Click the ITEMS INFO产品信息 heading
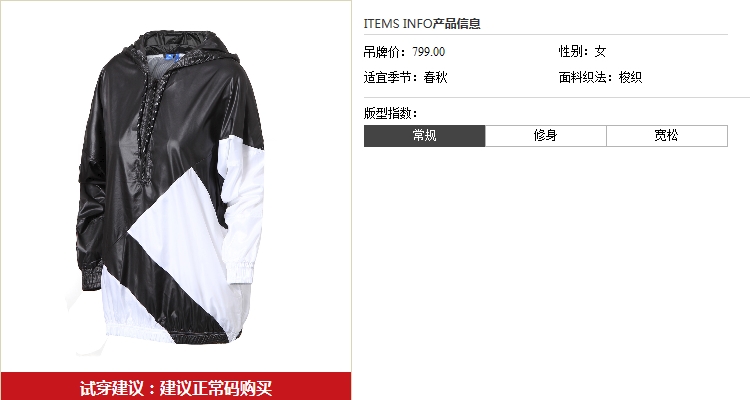The width and height of the screenshot is (750, 400). pos(422,23)
